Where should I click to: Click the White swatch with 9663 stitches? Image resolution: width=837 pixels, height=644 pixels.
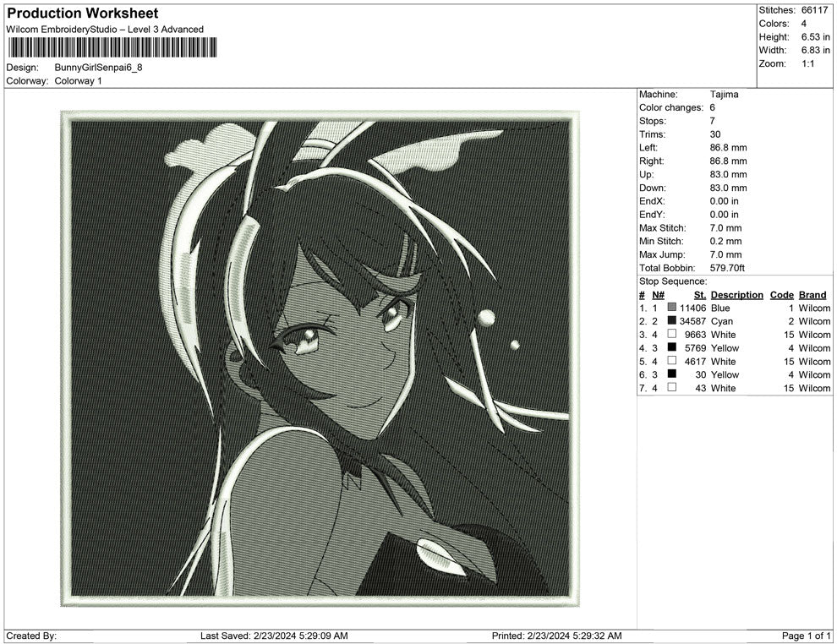click(x=672, y=334)
